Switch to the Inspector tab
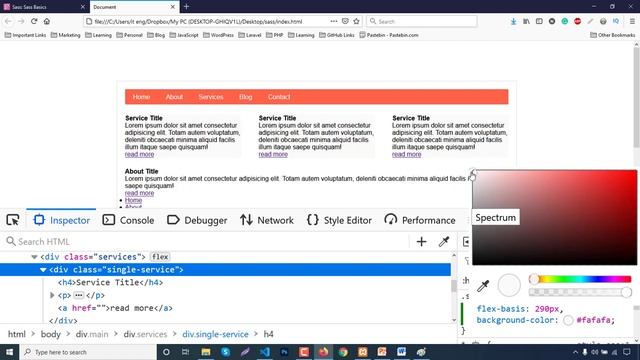 click(62, 220)
